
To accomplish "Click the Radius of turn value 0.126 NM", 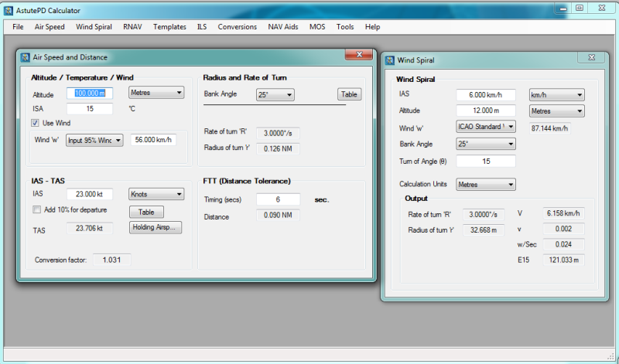I will tap(278, 149).
